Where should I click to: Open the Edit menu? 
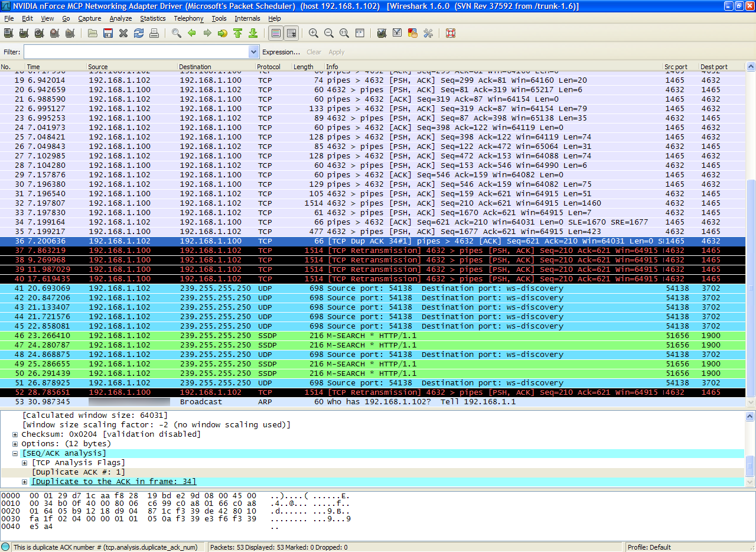(x=28, y=18)
